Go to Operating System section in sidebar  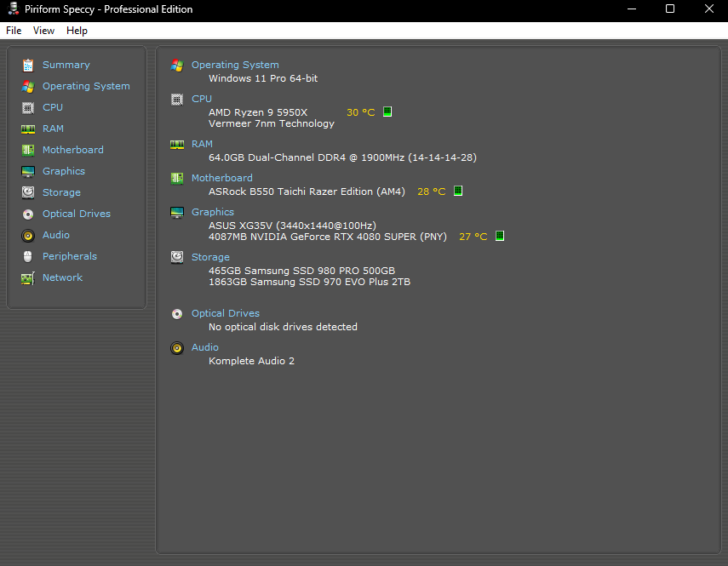86,86
